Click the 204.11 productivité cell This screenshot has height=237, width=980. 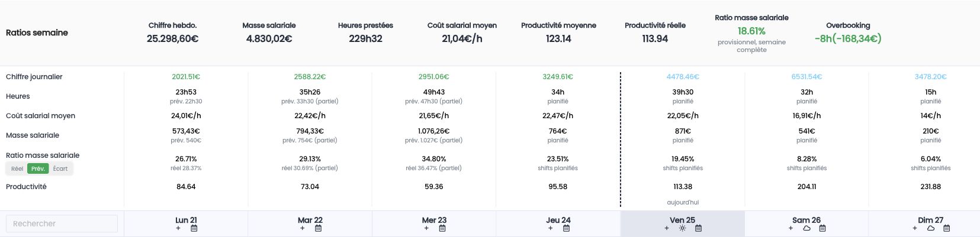tap(807, 187)
